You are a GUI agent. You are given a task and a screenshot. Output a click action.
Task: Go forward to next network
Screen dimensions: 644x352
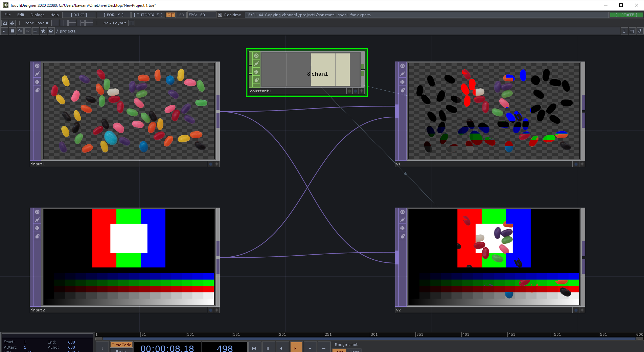(x=28, y=31)
